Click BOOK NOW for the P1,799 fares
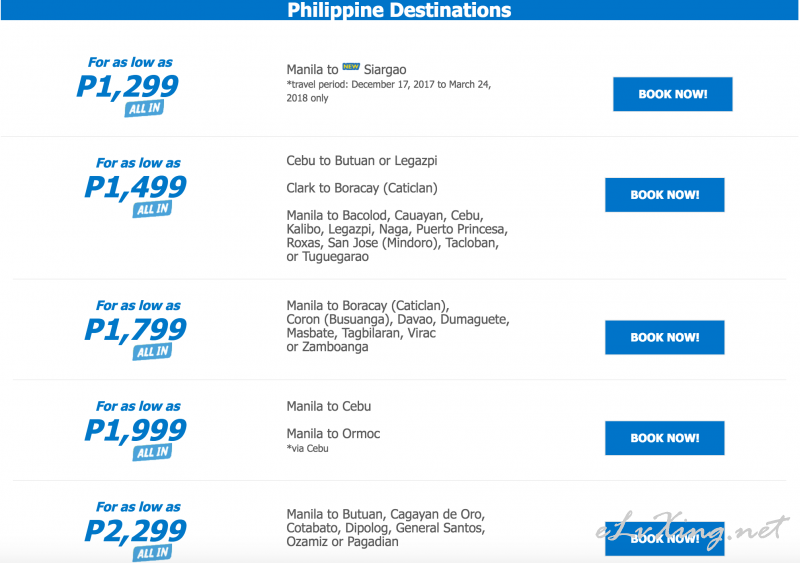Screen dimensions: 800x563 (x=664, y=337)
